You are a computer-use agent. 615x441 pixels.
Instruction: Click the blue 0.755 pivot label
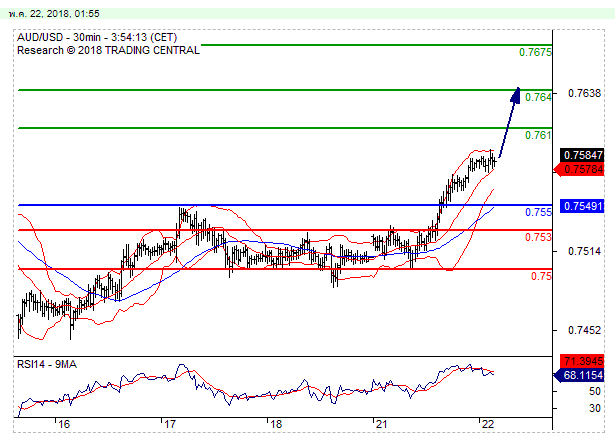coord(538,212)
